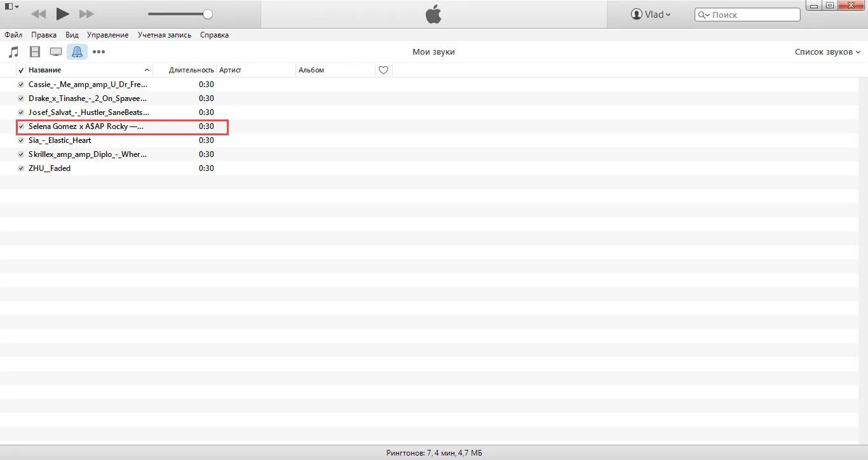Viewport: 868px width, 460px height.
Task: Show more media types via three dots
Action: click(98, 52)
